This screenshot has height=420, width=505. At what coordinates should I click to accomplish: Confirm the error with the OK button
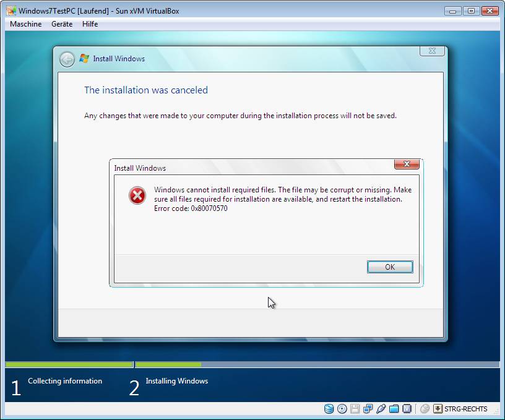click(x=390, y=267)
